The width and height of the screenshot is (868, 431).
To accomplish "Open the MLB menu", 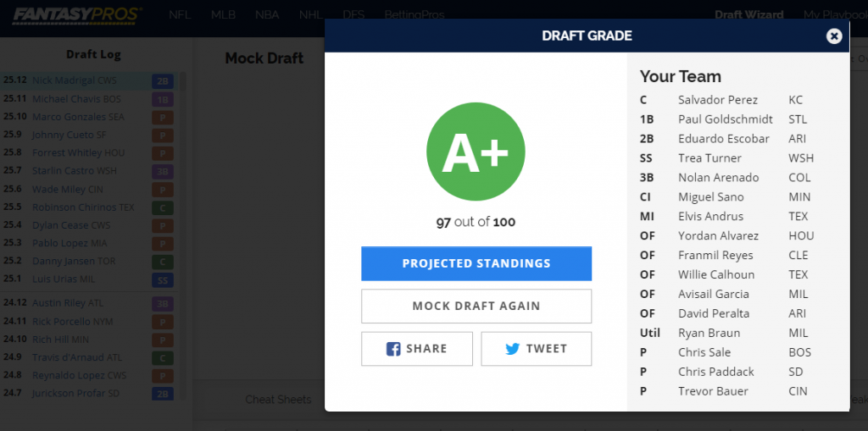I will (223, 14).
